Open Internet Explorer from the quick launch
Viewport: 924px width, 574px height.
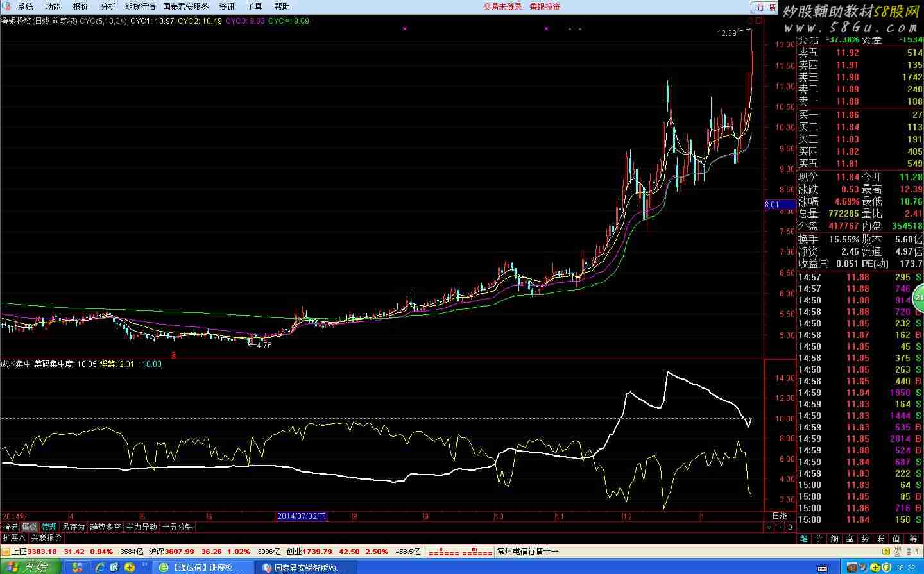(100, 567)
